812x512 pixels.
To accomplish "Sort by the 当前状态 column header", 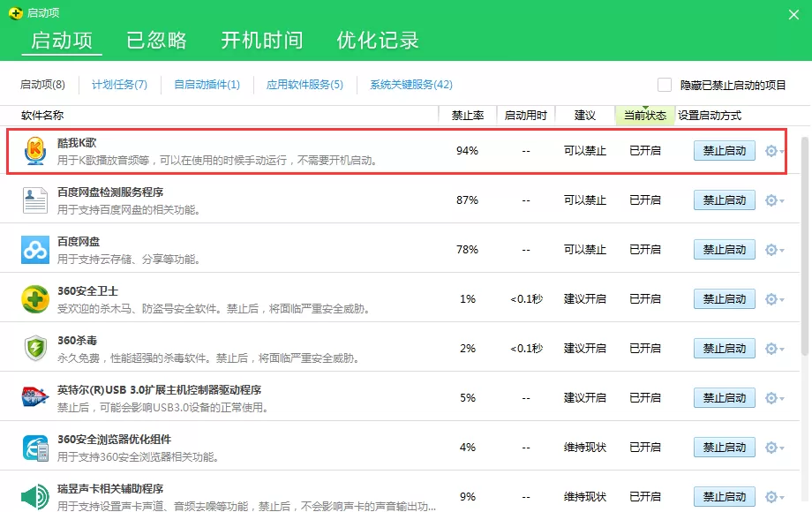I will 645,116.
